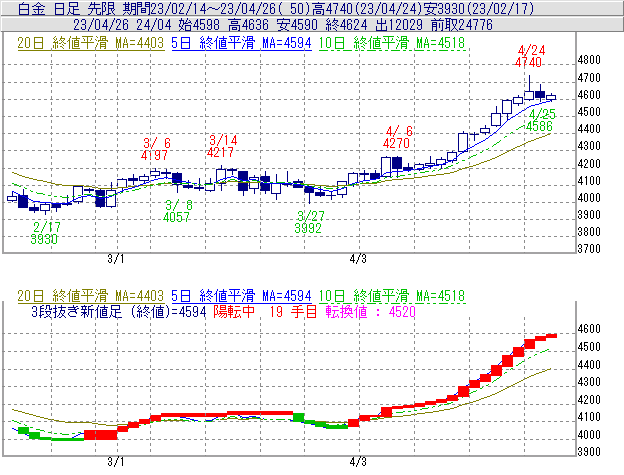Image resolution: width=624 pixels, height=475 pixels.
Task: Select the 3/8 trough label of 4057
Action: pyautogui.click(x=177, y=210)
